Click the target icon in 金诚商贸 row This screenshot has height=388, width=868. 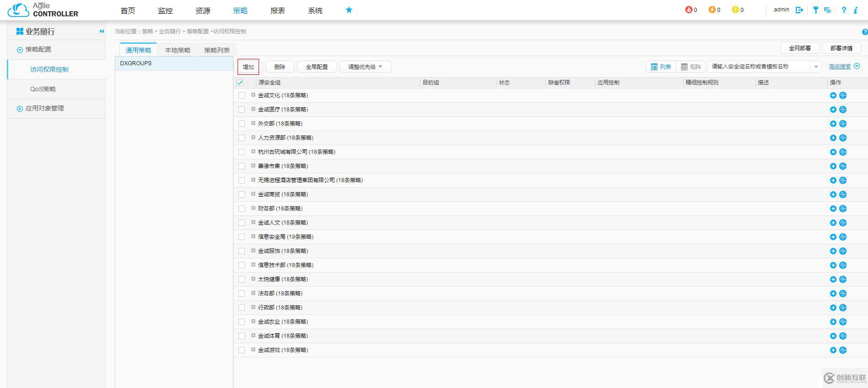[x=843, y=194]
